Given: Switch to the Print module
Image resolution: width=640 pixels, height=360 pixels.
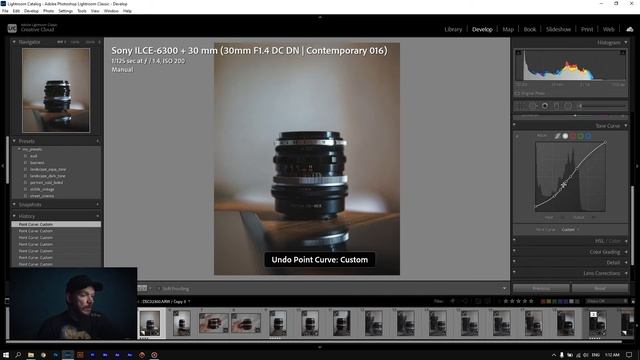Looking at the screenshot, I should [x=587, y=29].
